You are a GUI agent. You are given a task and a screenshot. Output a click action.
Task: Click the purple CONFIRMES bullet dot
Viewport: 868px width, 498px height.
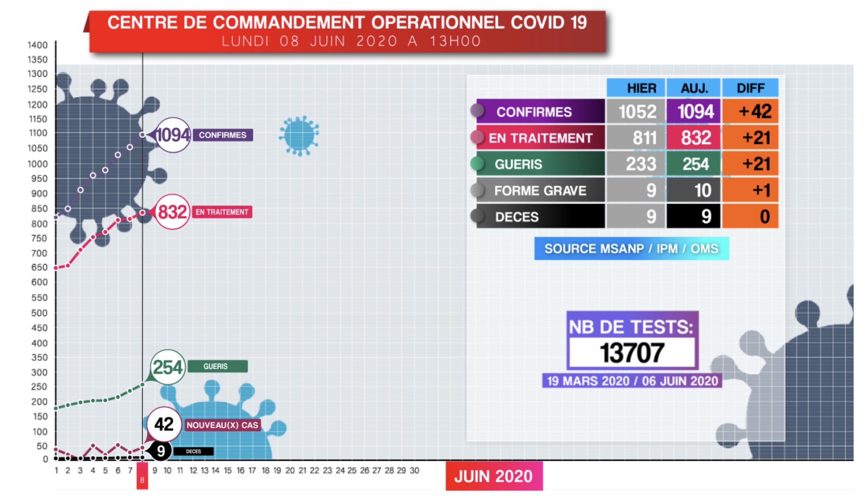click(x=477, y=110)
